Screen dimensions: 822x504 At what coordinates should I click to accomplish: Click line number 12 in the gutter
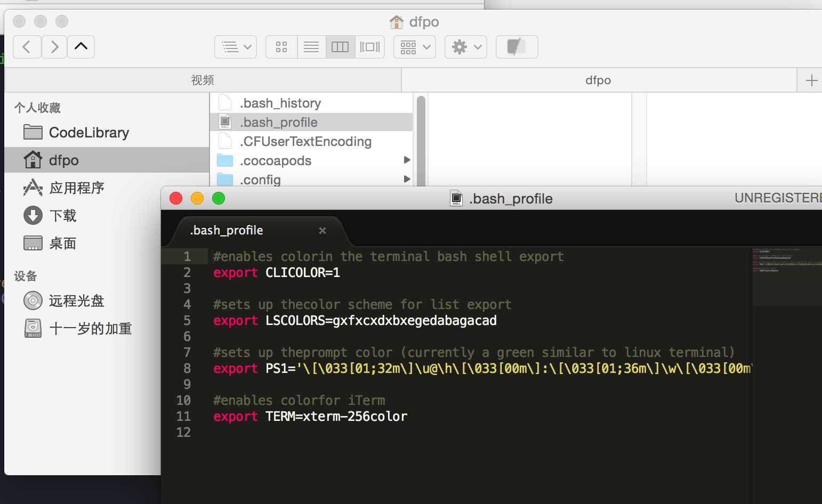(183, 432)
